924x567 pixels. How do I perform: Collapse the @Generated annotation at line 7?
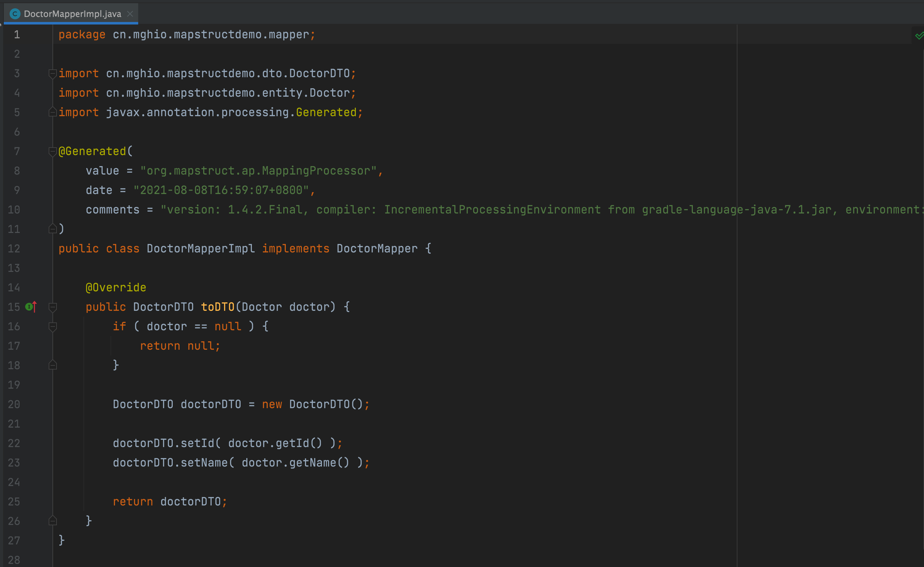(x=52, y=152)
